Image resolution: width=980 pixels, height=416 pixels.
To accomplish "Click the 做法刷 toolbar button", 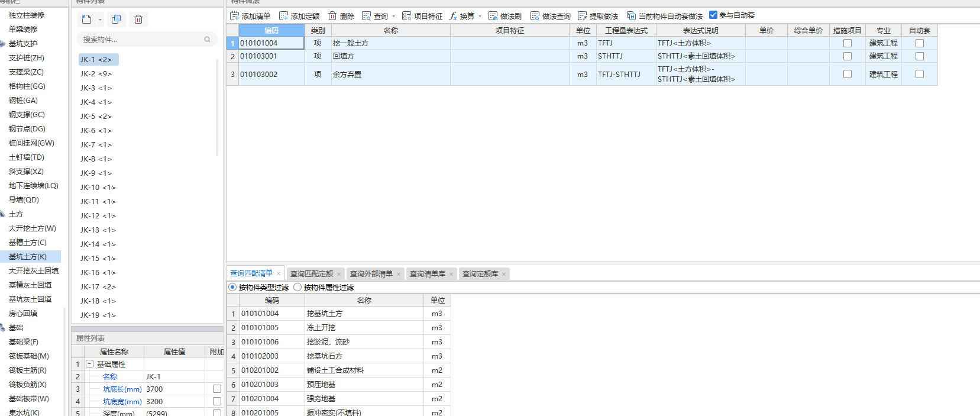I will coord(505,16).
